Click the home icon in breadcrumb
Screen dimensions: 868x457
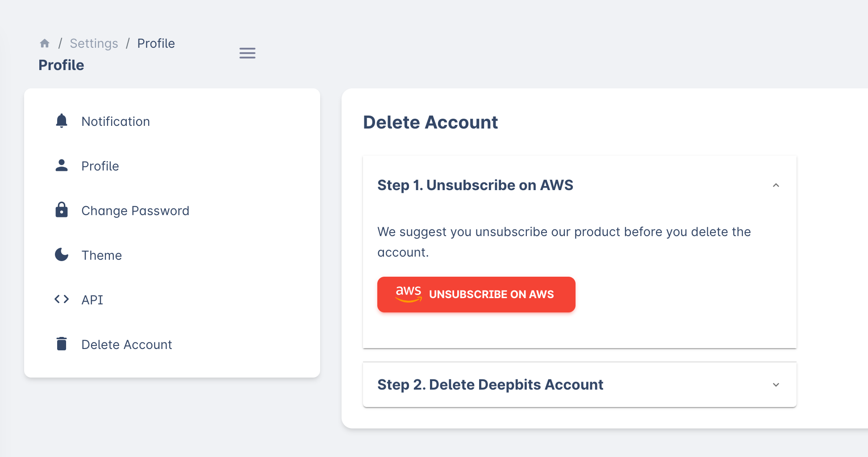tap(45, 43)
